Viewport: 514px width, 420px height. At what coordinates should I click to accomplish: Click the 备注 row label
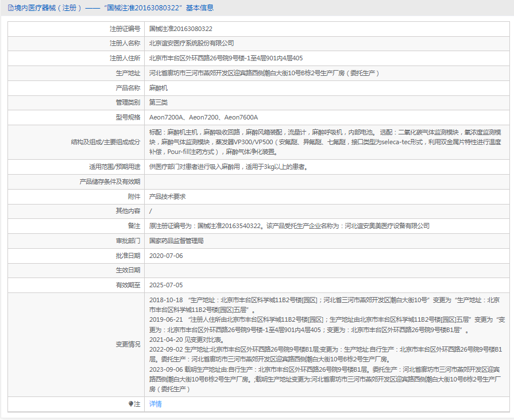tap(134, 226)
